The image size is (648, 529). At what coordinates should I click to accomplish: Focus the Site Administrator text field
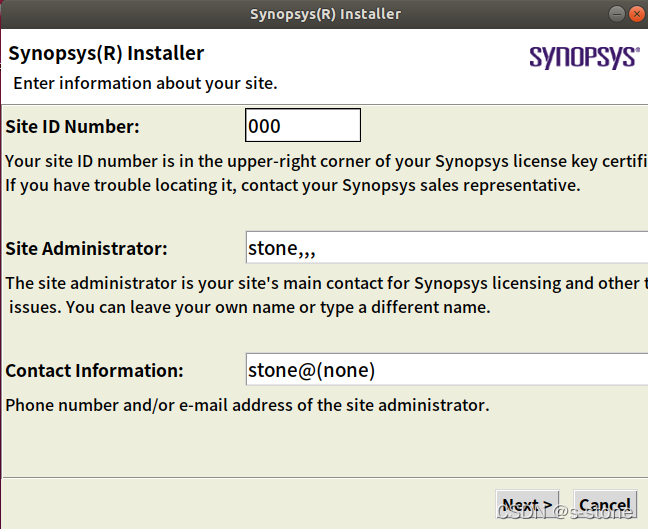coord(447,247)
